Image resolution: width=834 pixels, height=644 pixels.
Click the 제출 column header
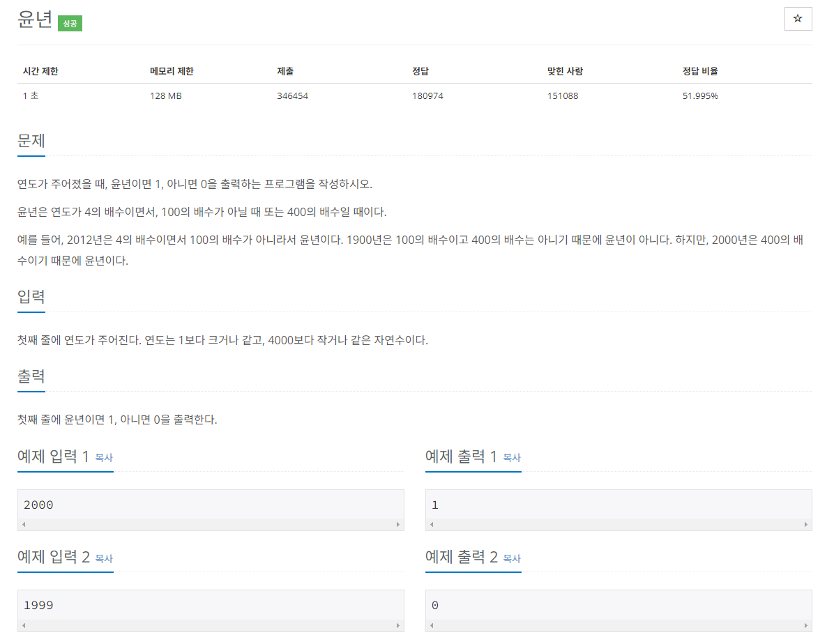(285, 71)
